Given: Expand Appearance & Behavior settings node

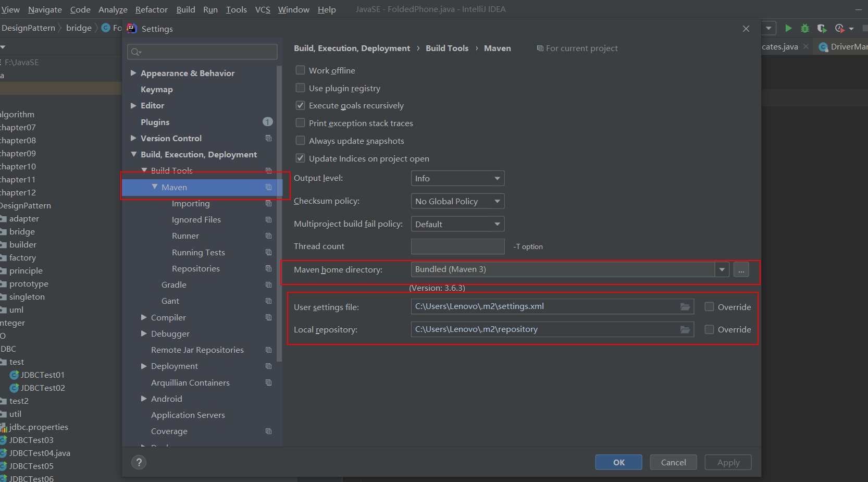Looking at the screenshot, I should pyautogui.click(x=133, y=73).
